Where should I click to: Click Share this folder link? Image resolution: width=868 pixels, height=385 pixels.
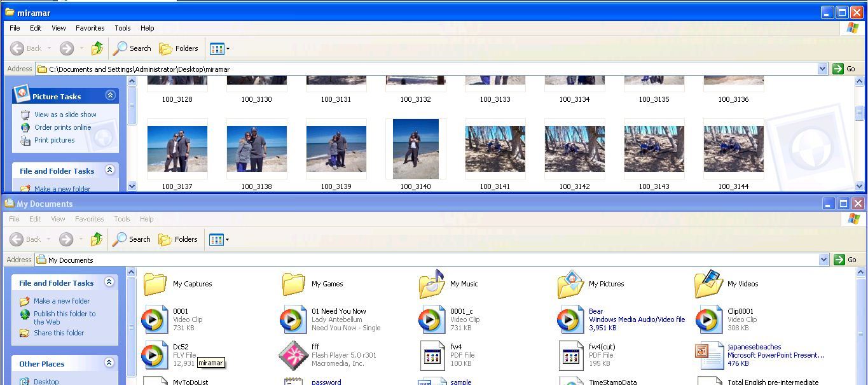59,333
